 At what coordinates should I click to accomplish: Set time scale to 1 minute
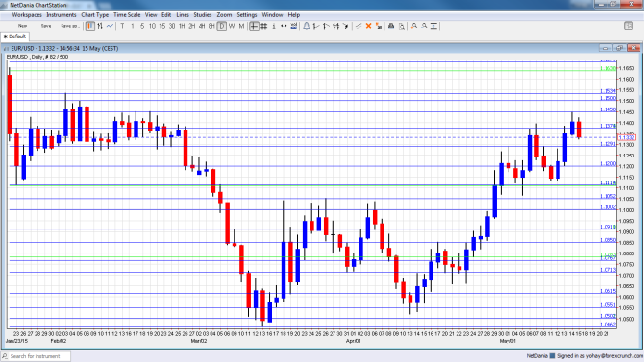133,26
